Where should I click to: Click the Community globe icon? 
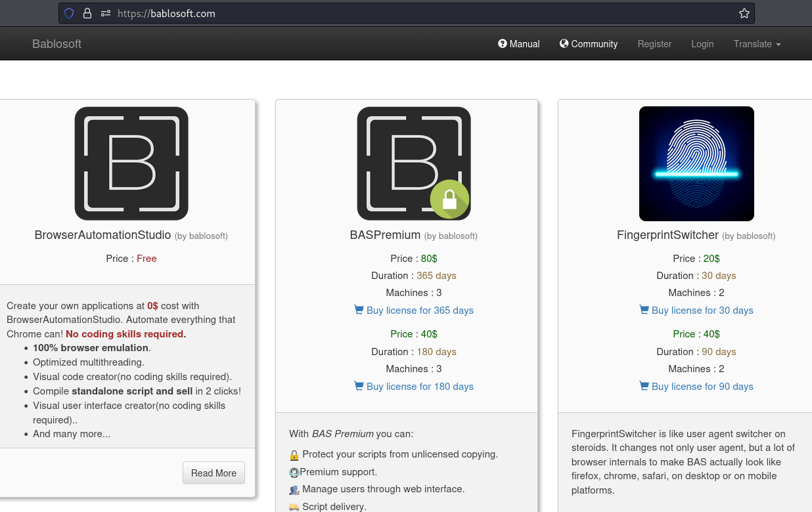pyautogui.click(x=564, y=44)
